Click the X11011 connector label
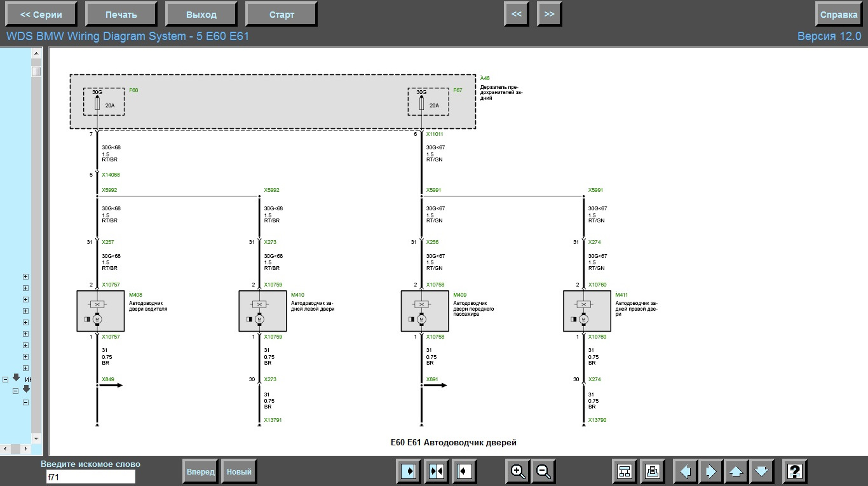The height and width of the screenshot is (486, 868). coord(435,134)
